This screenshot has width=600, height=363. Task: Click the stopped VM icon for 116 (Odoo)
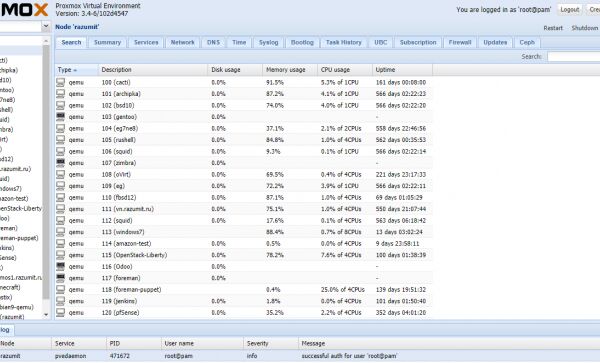(60, 266)
